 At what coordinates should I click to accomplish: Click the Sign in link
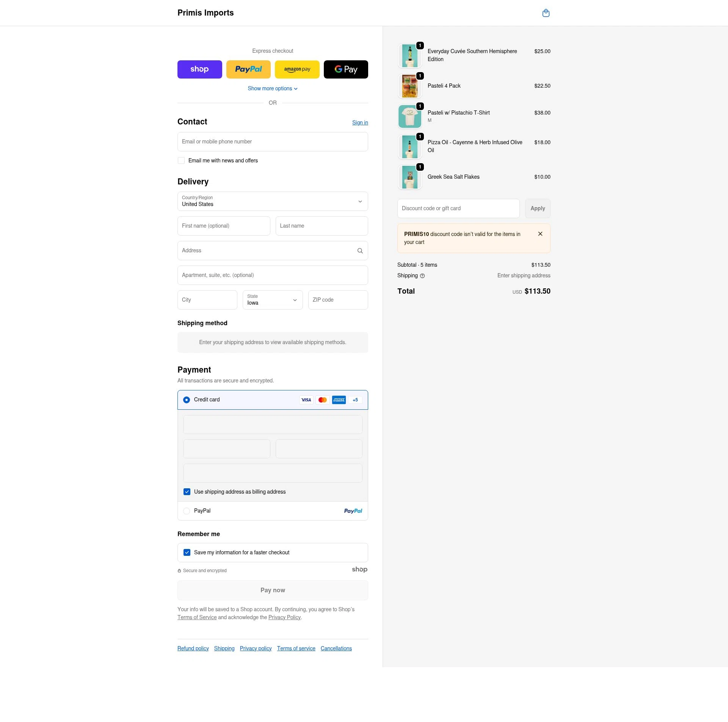tap(360, 122)
